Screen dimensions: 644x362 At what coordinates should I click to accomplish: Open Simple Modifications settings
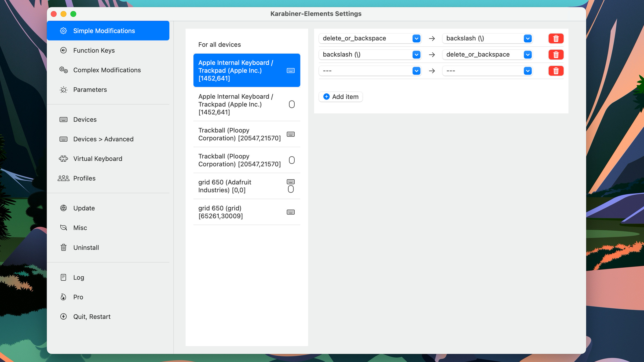click(108, 31)
